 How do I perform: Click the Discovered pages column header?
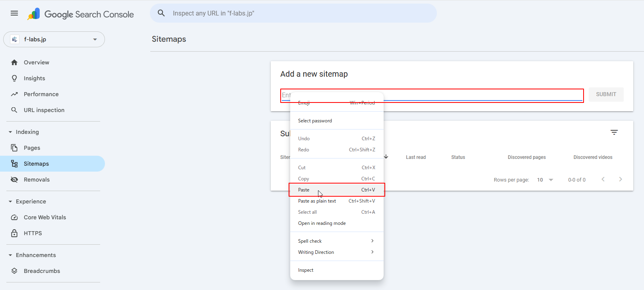[x=527, y=157]
